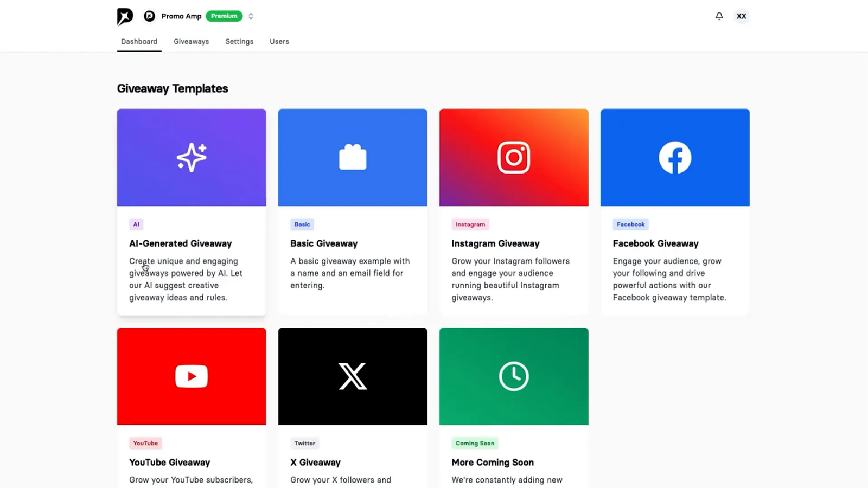
Task: Click the Facebook tag label
Action: coord(630,224)
